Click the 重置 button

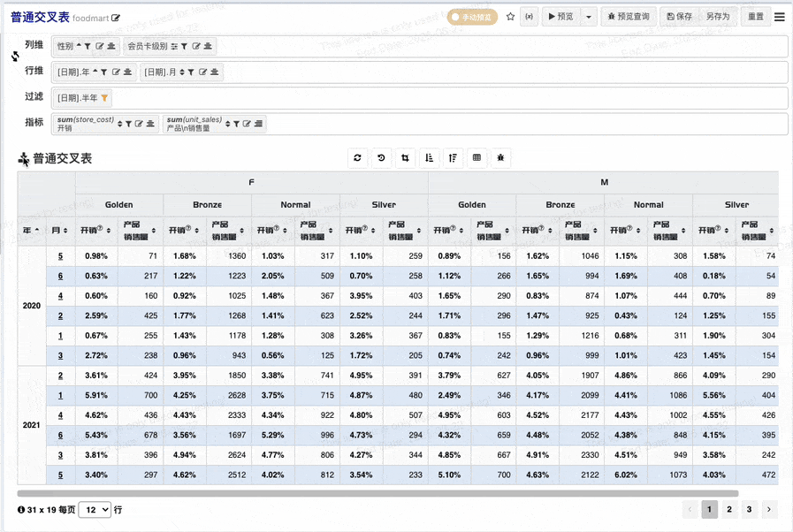[x=756, y=17]
